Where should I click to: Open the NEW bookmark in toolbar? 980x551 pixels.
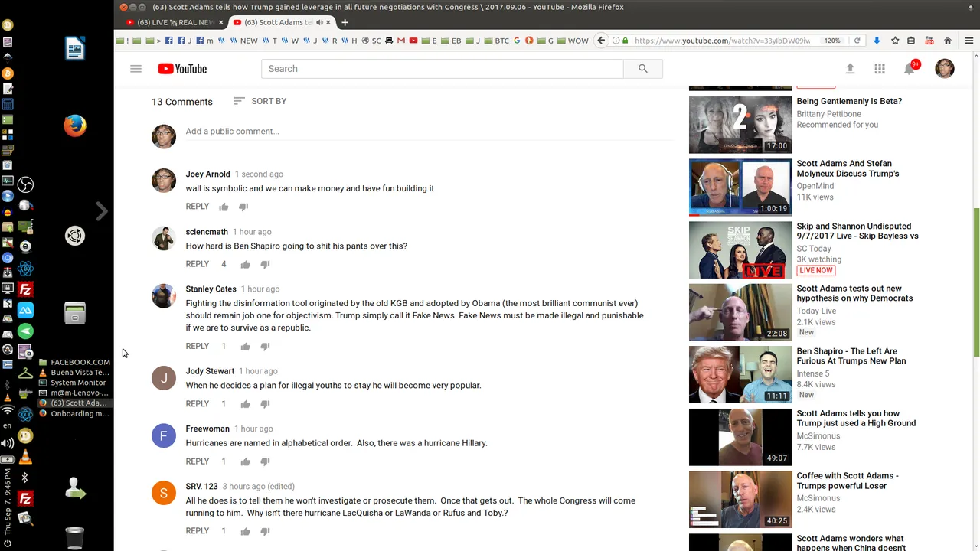[x=244, y=41]
